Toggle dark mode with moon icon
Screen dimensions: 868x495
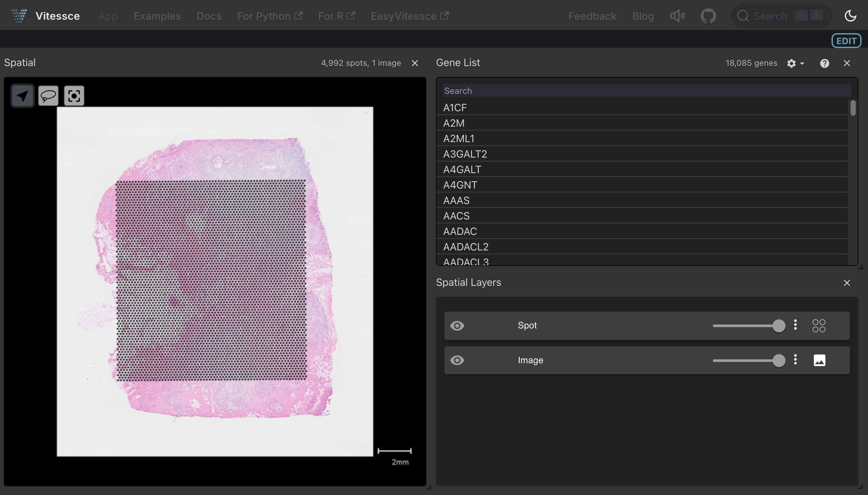click(850, 16)
